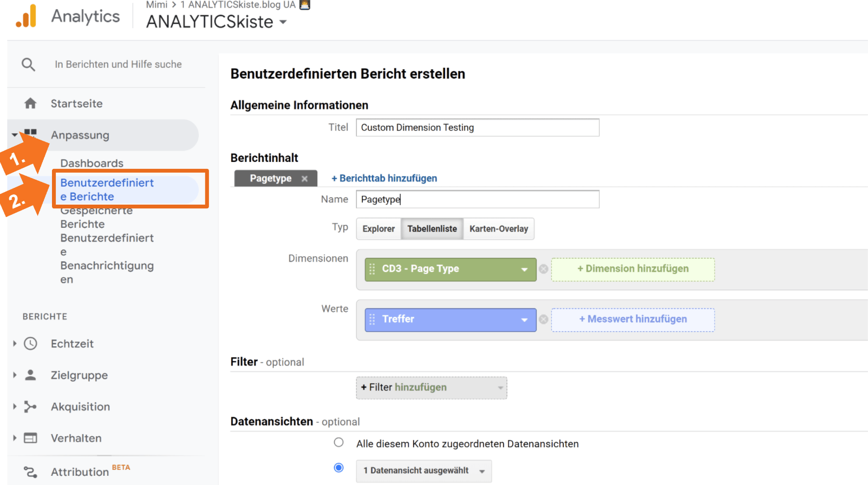This screenshot has height=485, width=868.
Task: Click the account emoji icon in breadcrumb
Action: coord(305,5)
